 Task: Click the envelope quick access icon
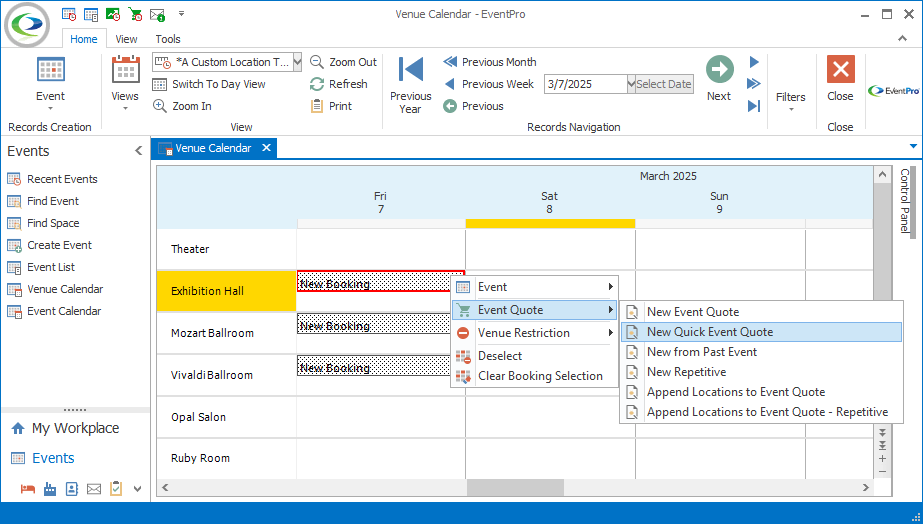[157, 14]
